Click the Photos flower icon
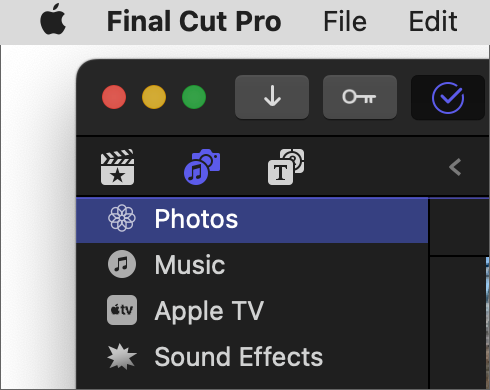Image resolution: width=490 pixels, height=390 pixels. coord(122,218)
